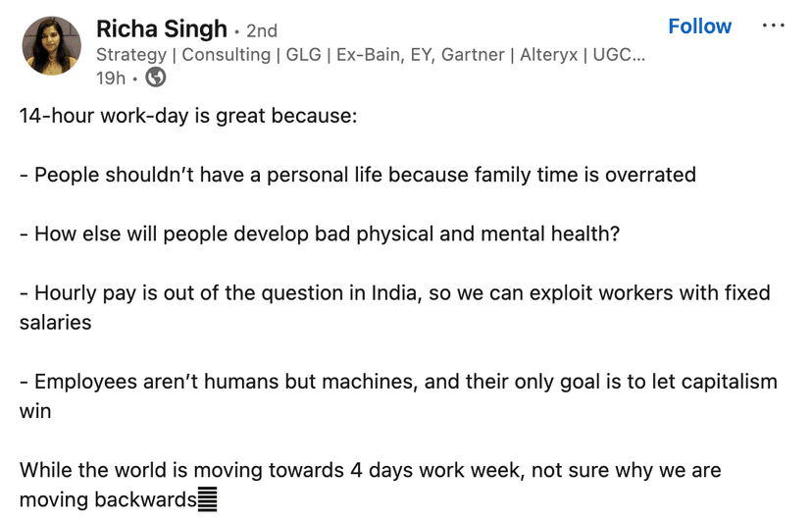The height and width of the screenshot is (520, 812).
Task: Click the 19h post timestamp
Action: (x=113, y=78)
